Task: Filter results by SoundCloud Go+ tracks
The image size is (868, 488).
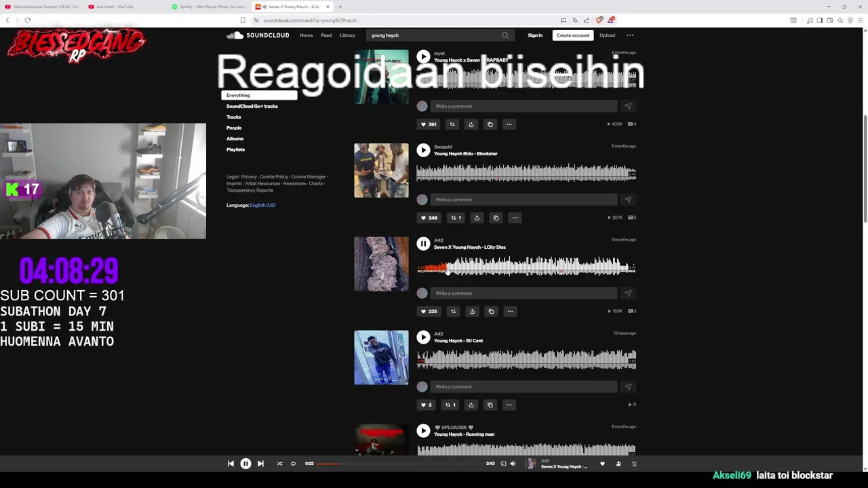Action: tap(252, 106)
